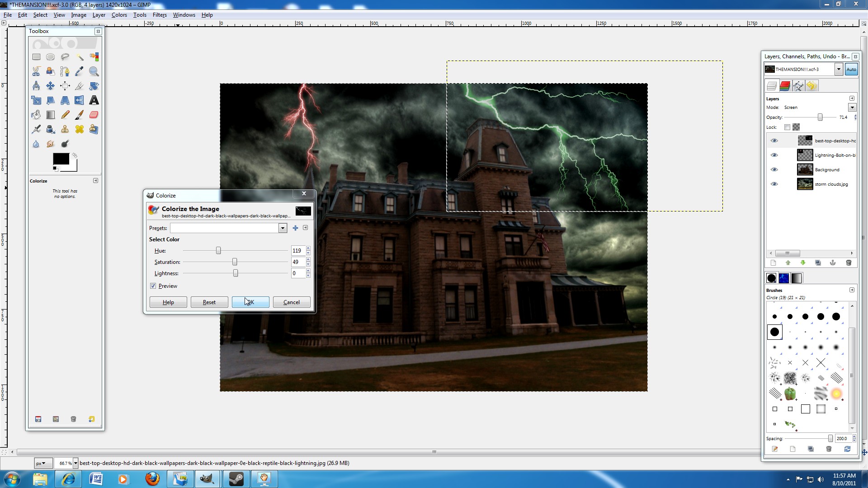Image resolution: width=868 pixels, height=488 pixels.
Task: Select the Zoom magnifier tool
Action: click(x=94, y=71)
